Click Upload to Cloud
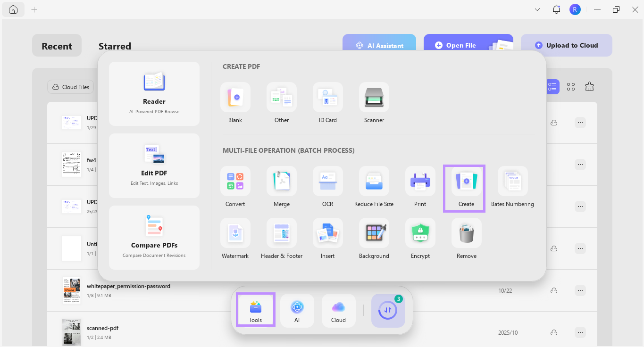 566,45
